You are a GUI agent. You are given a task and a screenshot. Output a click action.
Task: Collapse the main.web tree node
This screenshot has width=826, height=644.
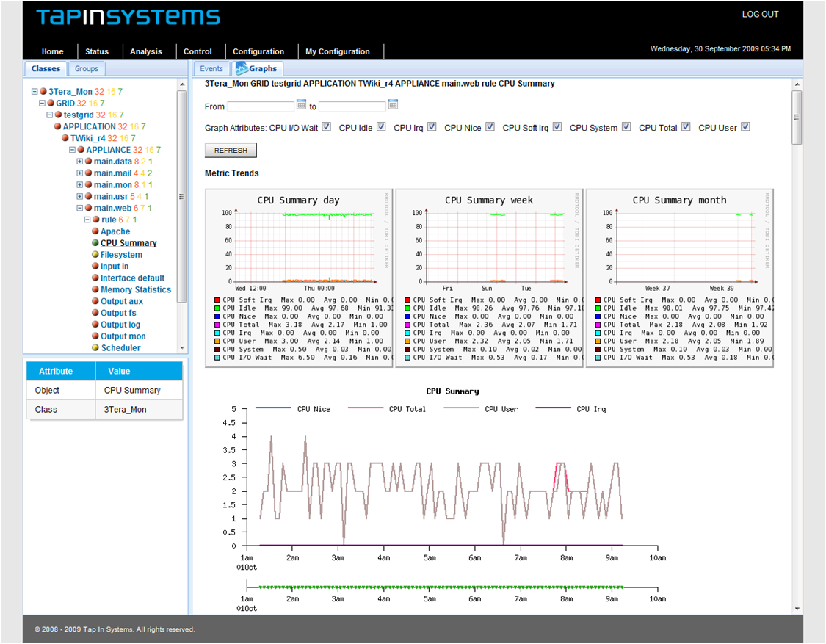[80, 209]
